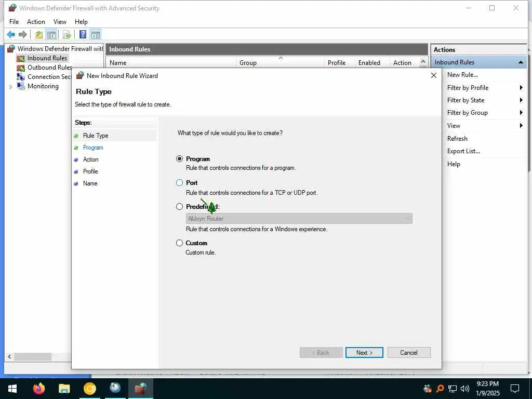Screen dimensions: 532x399
Task: Collapse the Inbound Rules actions section
Action: point(521,62)
